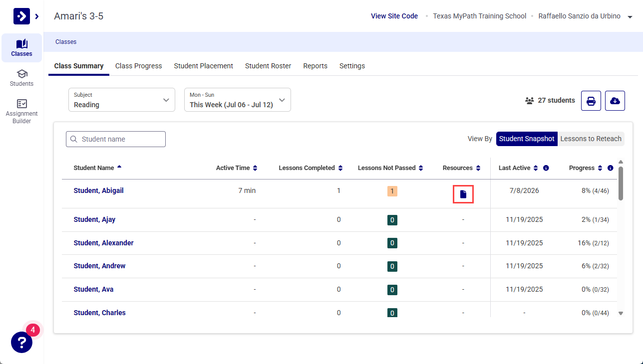643x364 pixels.
Task: Click Ajay's Lessons Not Passed 0 badge
Action: pos(392,220)
